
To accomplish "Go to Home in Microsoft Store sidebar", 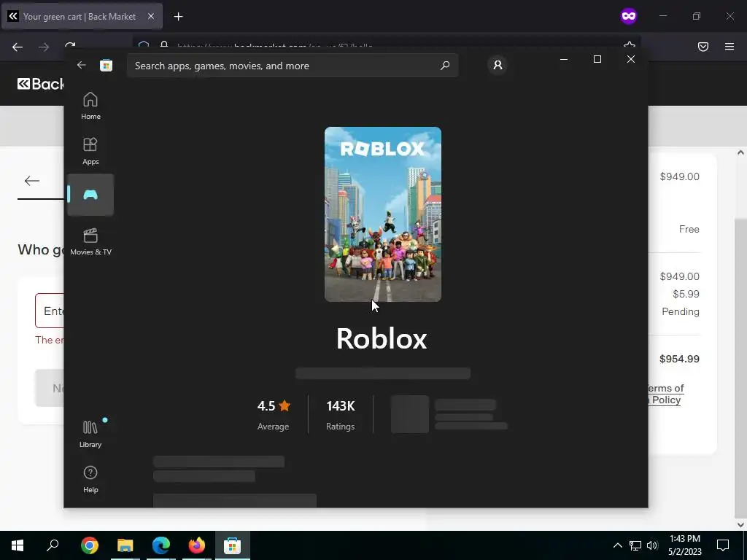I will tap(90, 106).
